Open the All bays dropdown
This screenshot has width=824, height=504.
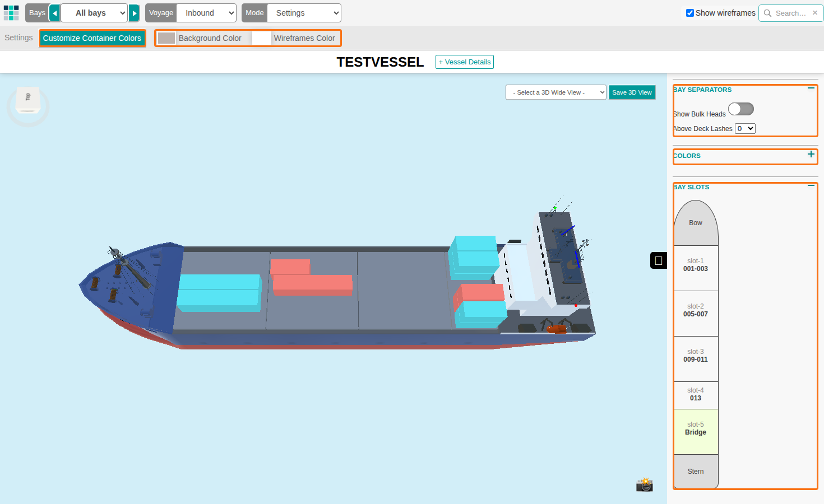click(95, 13)
